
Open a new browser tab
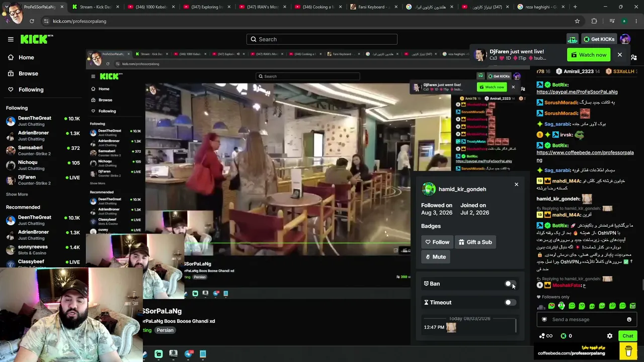coord(575,7)
